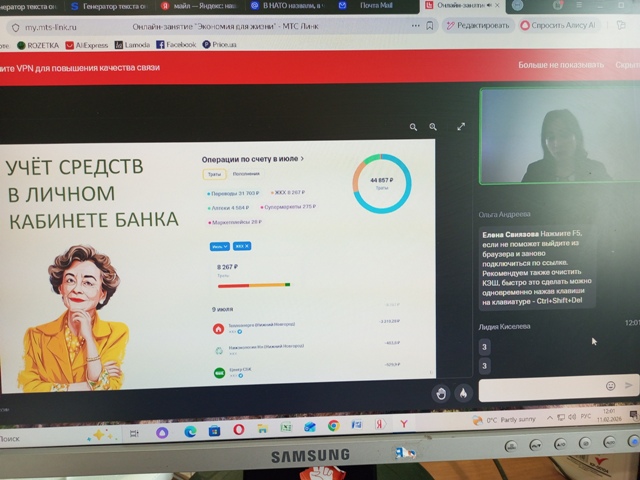Click the chat message input field
Viewport: 640px width, 480px height.
(540, 386)
